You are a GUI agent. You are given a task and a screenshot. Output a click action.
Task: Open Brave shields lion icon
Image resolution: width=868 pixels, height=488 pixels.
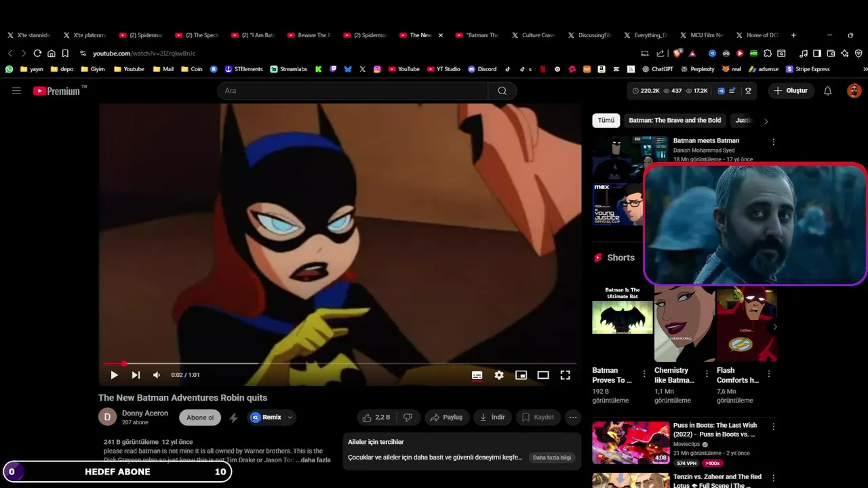pyautogui.click(x=678, y=54)
